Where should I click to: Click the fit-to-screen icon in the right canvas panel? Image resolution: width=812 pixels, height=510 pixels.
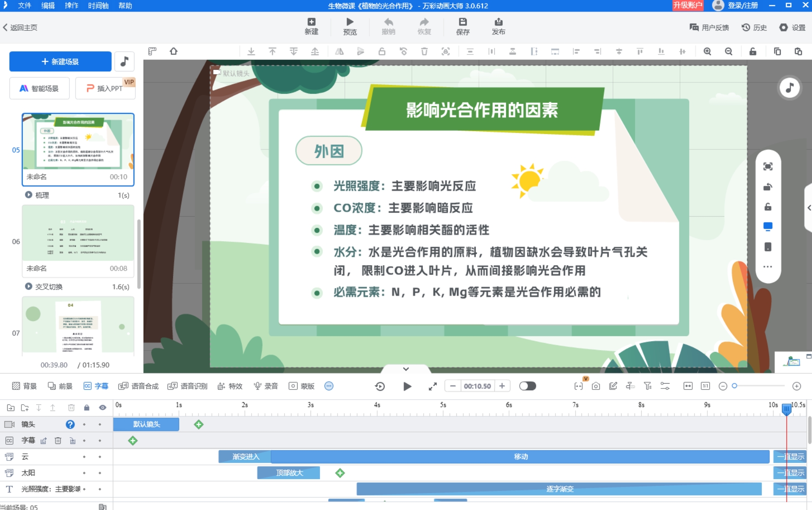tap(768, 167)
